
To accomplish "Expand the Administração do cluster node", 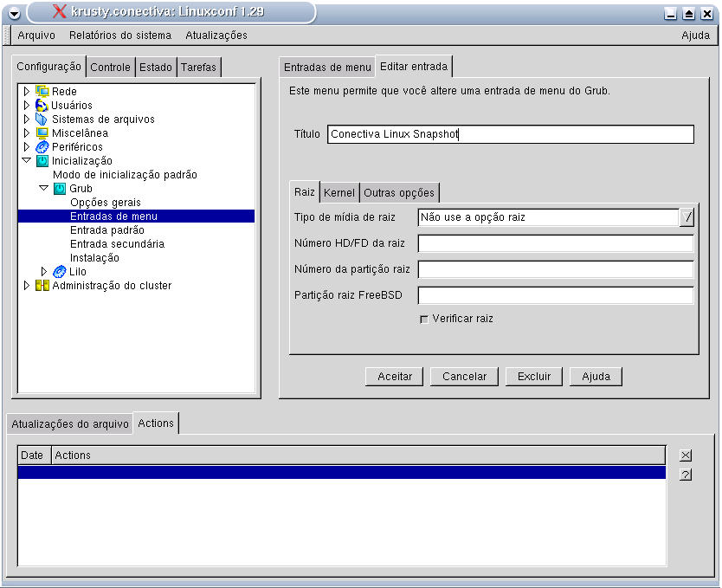I will coord(26,286).
